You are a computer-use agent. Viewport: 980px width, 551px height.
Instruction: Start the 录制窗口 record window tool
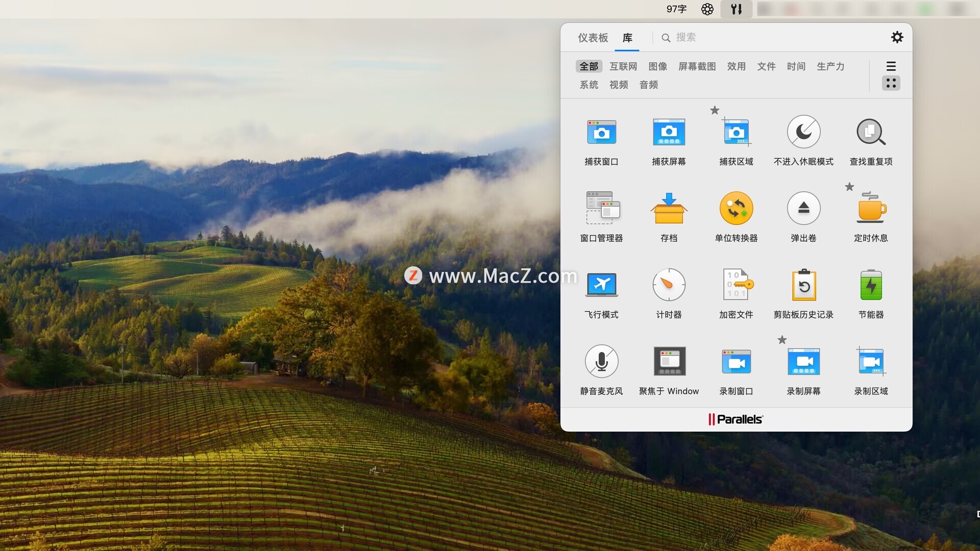tap(736, 371)
